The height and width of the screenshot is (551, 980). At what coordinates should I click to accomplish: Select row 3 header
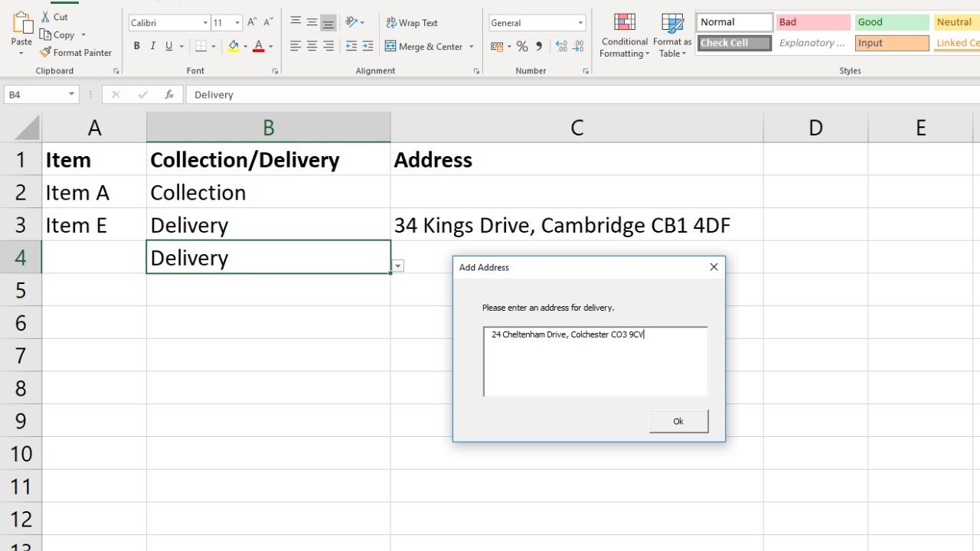coord(21,225)
